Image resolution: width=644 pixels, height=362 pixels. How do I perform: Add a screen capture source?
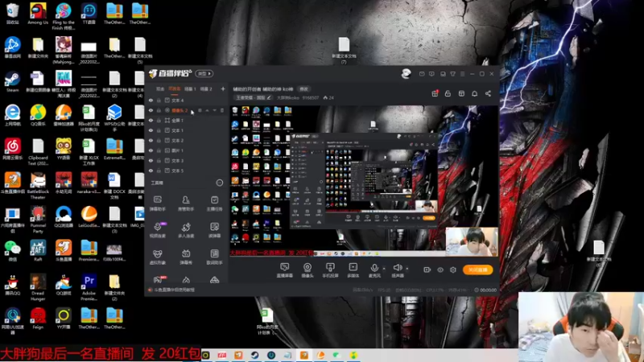(x=284, y=270)
